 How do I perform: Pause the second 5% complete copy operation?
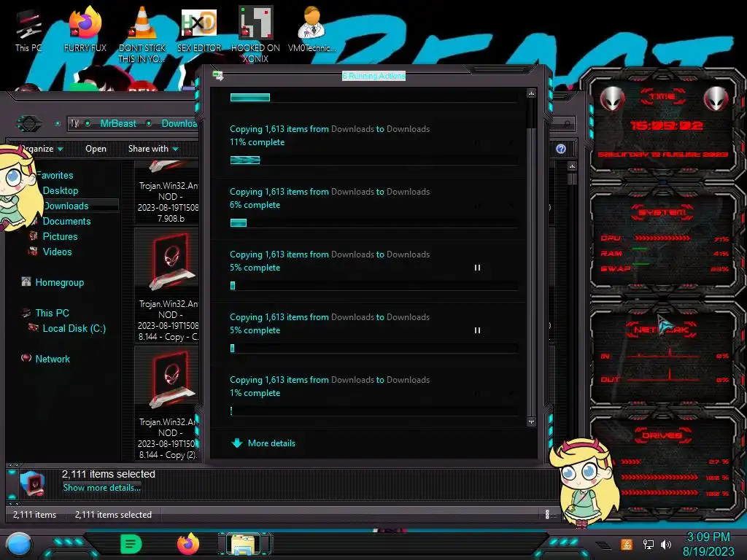(477, 330)
